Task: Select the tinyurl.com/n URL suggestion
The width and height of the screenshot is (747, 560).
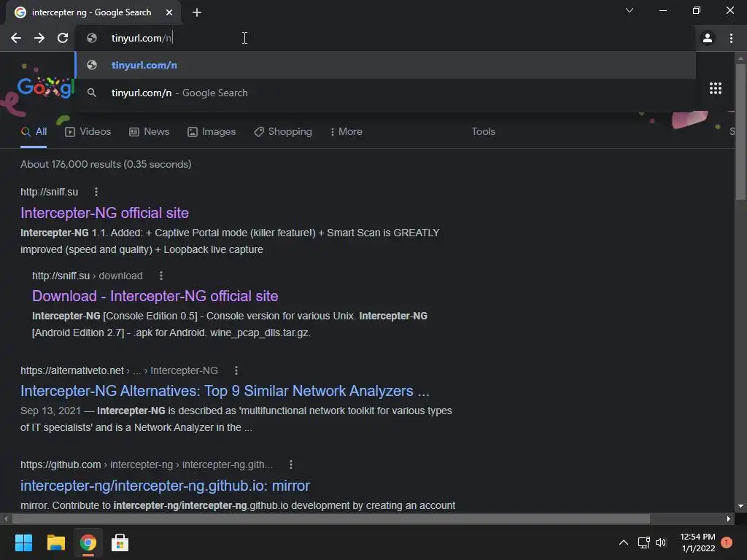Action: [385, 65]
